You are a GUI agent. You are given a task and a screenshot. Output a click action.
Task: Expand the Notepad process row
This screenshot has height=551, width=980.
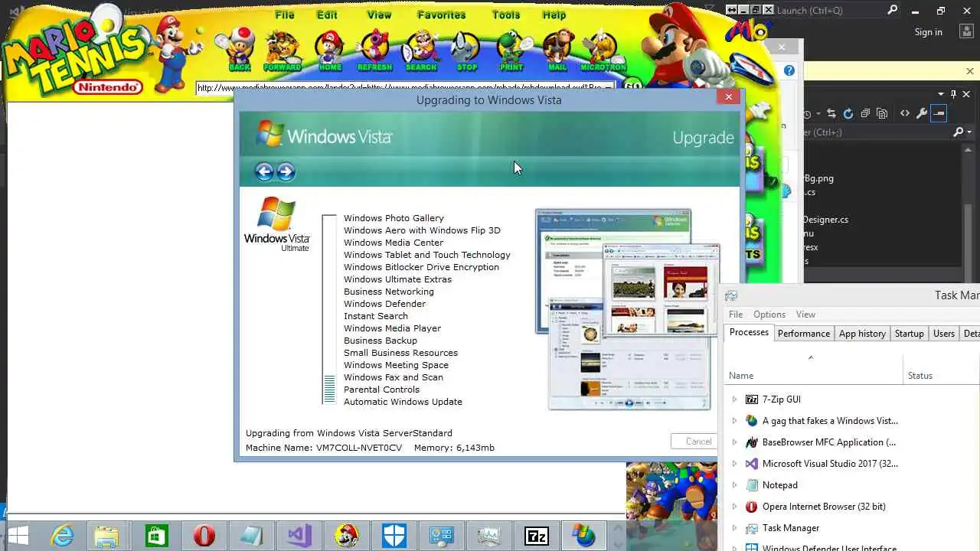(x=734, y=485)
